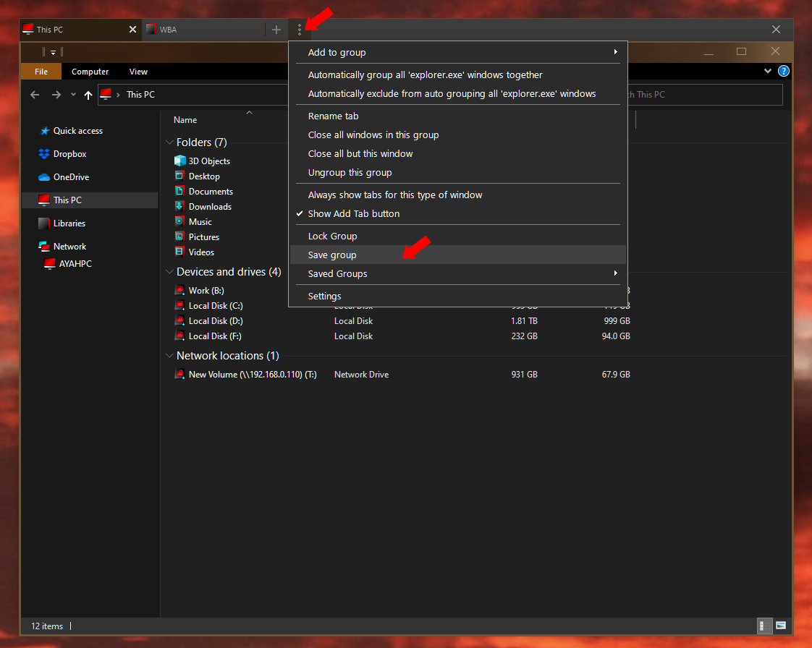Toggle Lock Group option

pyautogui.click(x=332, y=236)
